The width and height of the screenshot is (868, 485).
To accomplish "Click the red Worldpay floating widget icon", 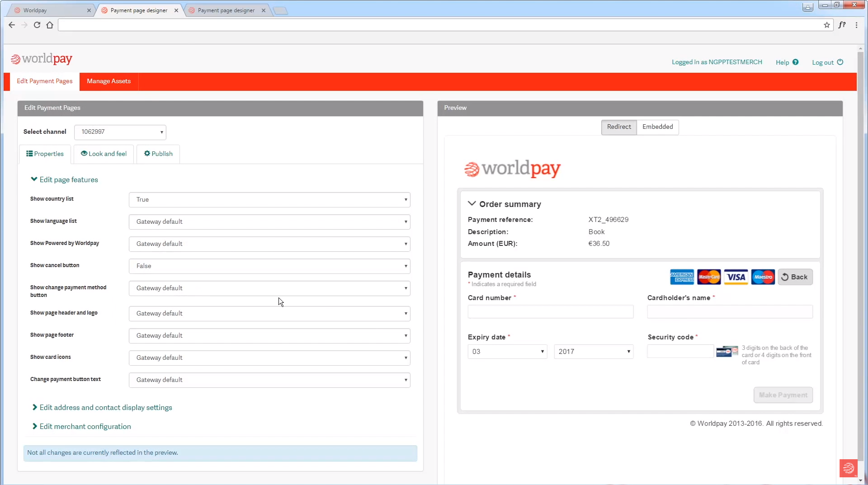I will click(849, 468).
